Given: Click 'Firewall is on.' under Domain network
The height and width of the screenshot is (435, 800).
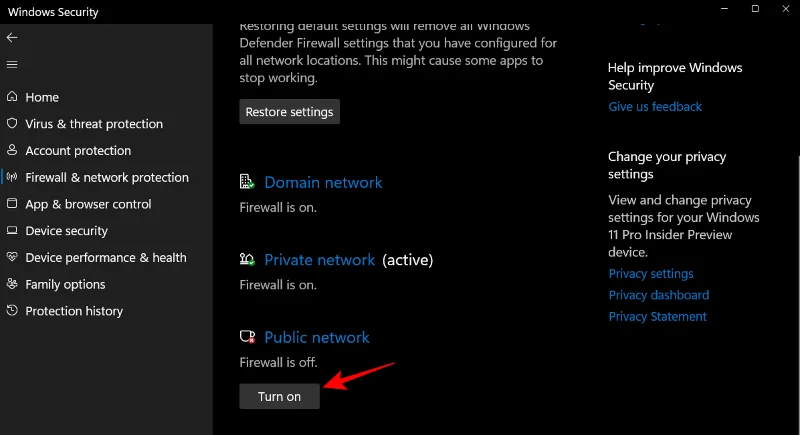Looking at the screenshot, I should tap(278, 208).
